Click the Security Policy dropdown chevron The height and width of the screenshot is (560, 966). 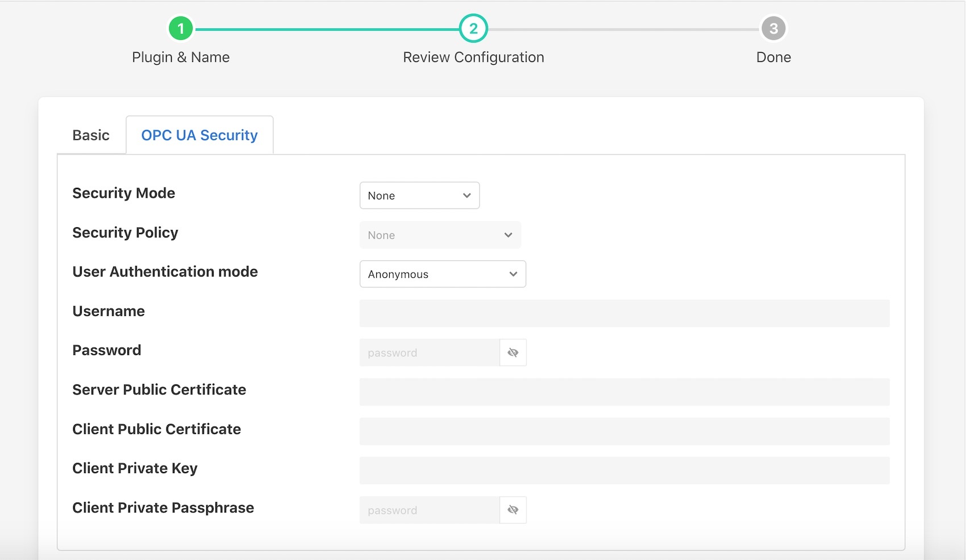click(x=507, y=235)
